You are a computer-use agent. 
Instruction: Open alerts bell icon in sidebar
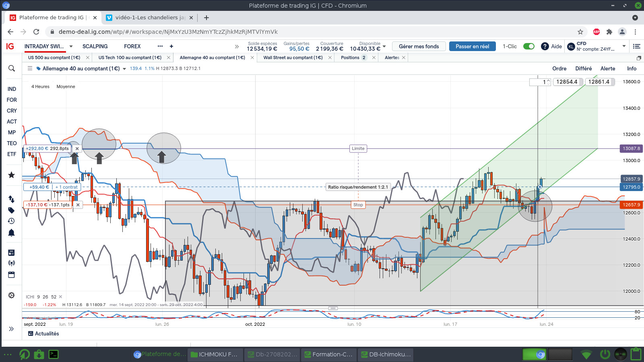12,232
